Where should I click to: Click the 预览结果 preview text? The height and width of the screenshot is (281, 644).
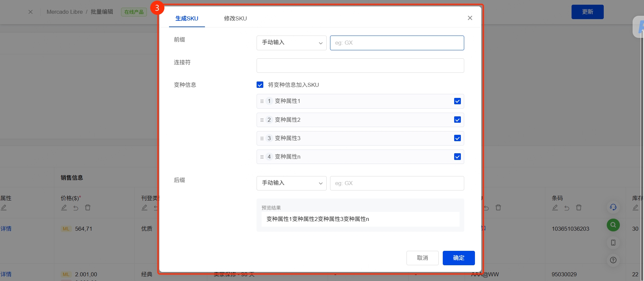coord(318,219)
